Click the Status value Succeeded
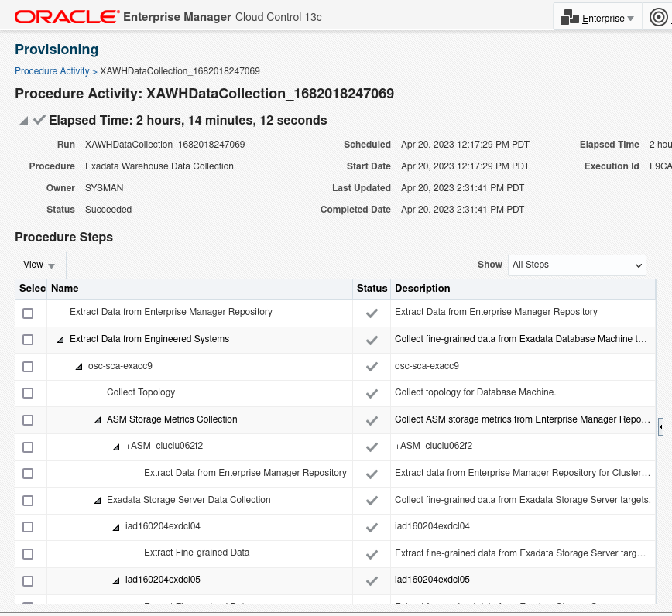The width and height of the screenshot is (672, 616). (108, 210)
